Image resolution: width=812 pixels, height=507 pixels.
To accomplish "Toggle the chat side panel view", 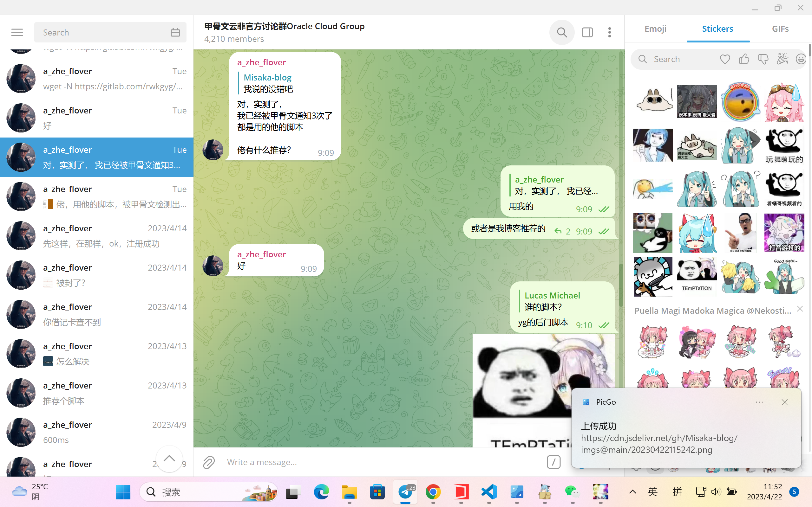I will pos(587,32).
